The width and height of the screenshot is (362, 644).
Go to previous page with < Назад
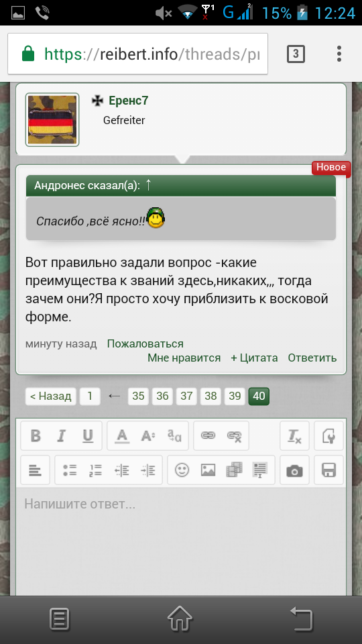click(x=51, y=396)
